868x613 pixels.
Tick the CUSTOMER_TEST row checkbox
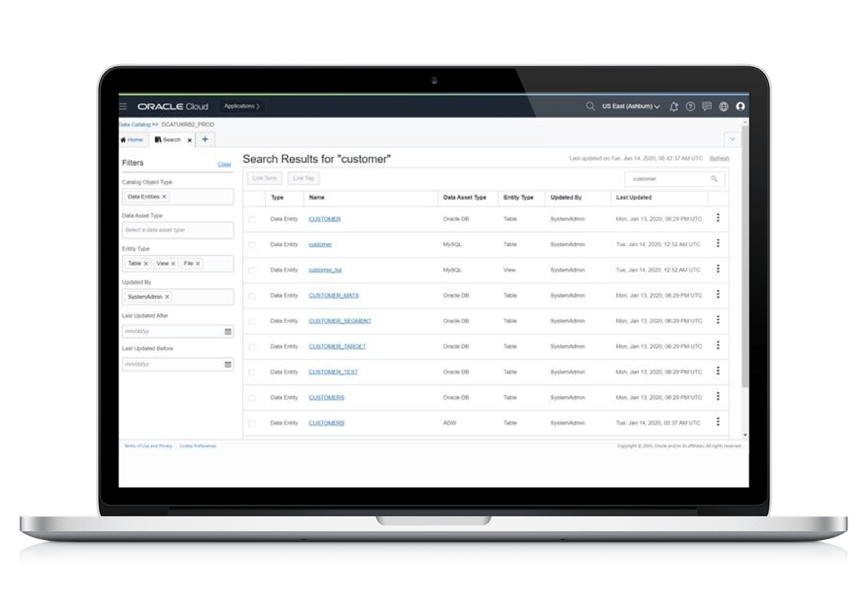click(x=252, y=373)
